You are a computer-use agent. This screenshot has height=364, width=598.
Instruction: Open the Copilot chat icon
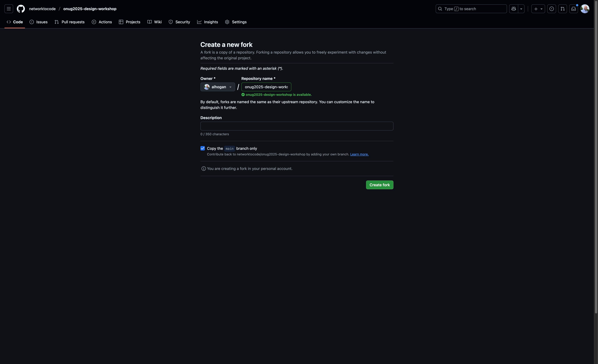[514, 9]
